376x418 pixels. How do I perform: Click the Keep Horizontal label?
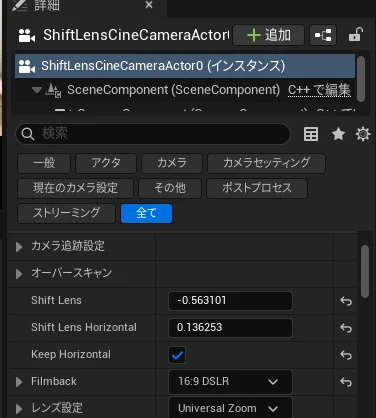coord(71,354)
